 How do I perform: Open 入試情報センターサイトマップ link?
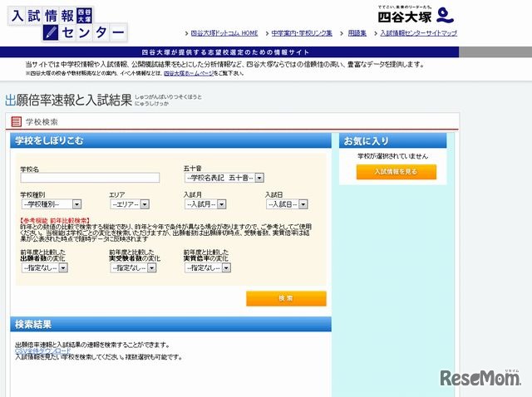[418, 33]
